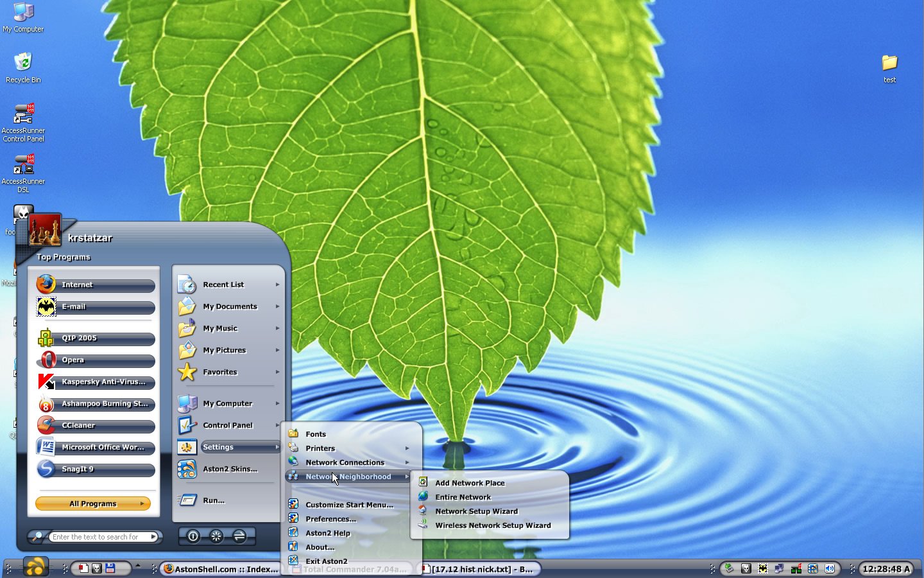The width and height of the screenshot is (924, 578).
Task: Switch to AstonShell.com taskbar window
Action: point(221,569)
